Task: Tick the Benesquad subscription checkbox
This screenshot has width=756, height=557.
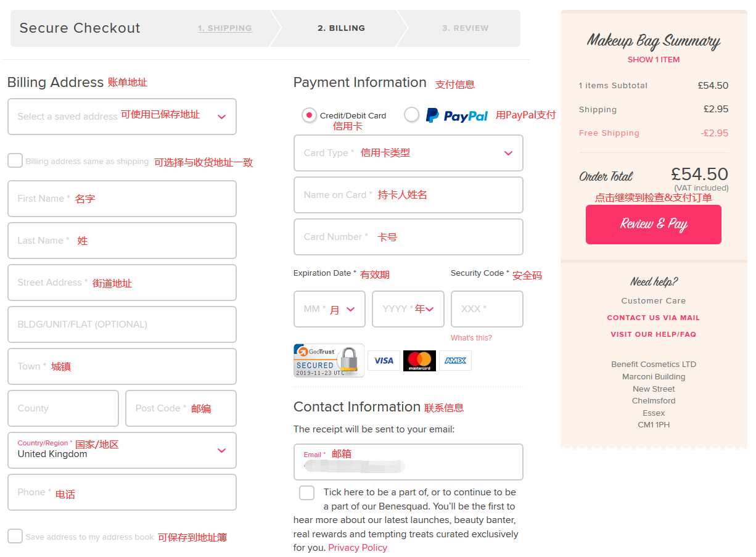Action: click(306, 493)
